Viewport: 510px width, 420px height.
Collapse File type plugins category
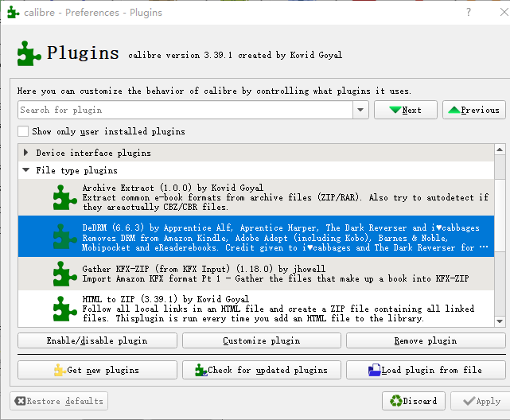click(25, 170)
